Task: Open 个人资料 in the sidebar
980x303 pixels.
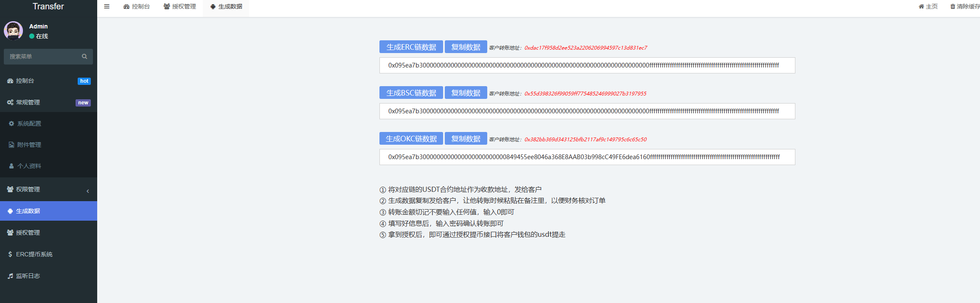Action: [x=29, y=166]
